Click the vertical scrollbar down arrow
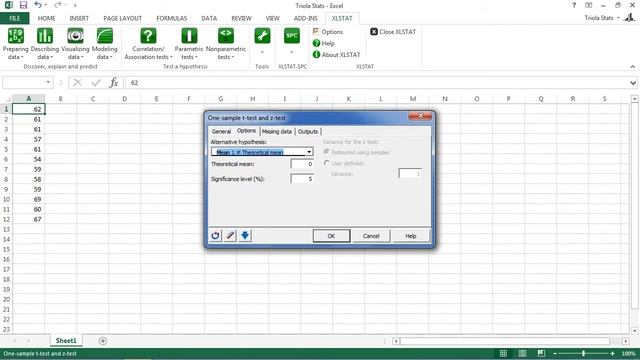This screenshot has height=360, width=640. (634, 331)
